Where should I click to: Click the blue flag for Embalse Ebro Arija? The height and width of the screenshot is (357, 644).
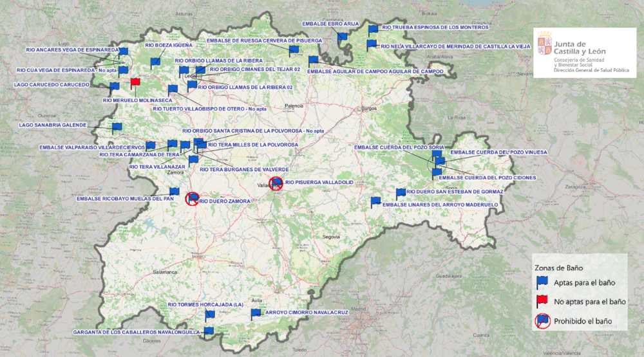coord(342,39)
